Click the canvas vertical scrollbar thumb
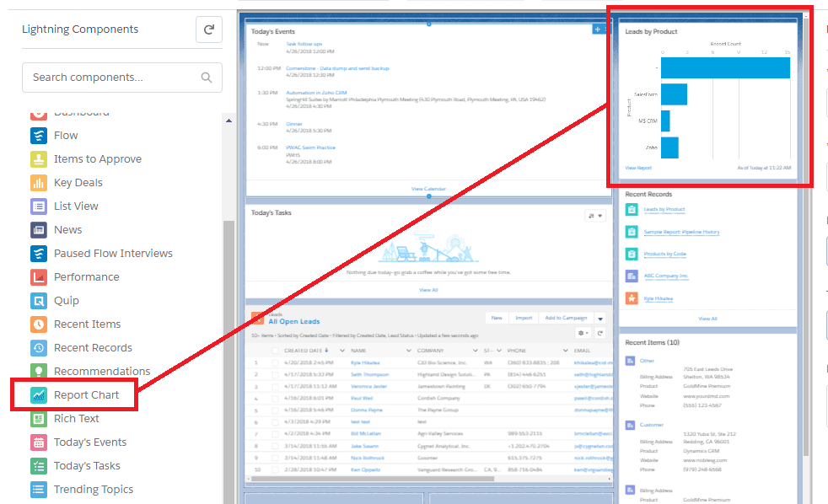828x504 pixels. (805, 238)
